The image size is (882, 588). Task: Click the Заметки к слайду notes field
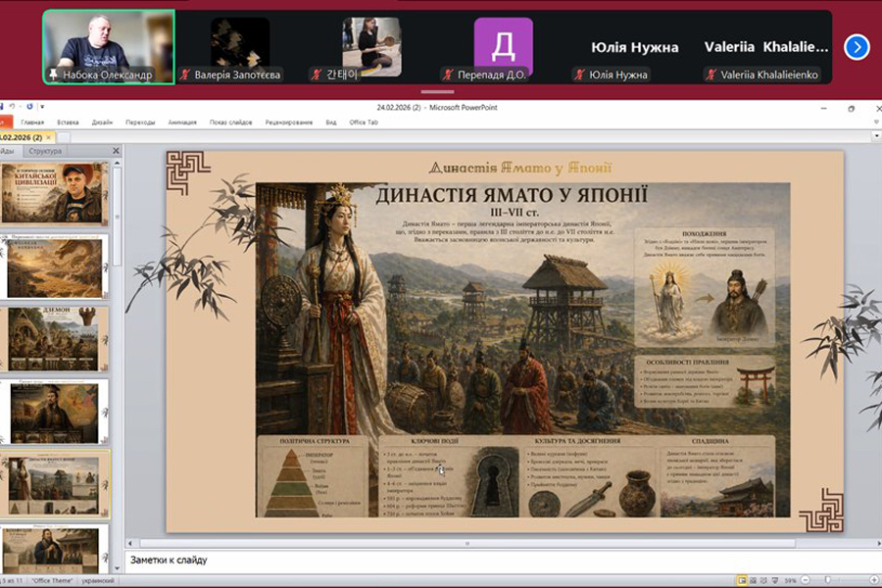(490, 560)
